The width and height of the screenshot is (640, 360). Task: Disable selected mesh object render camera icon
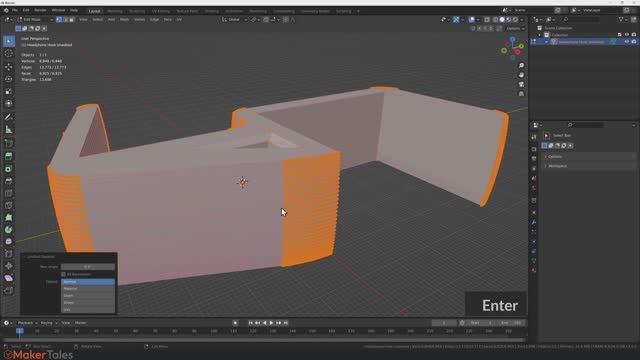click(x=633, y=42)
